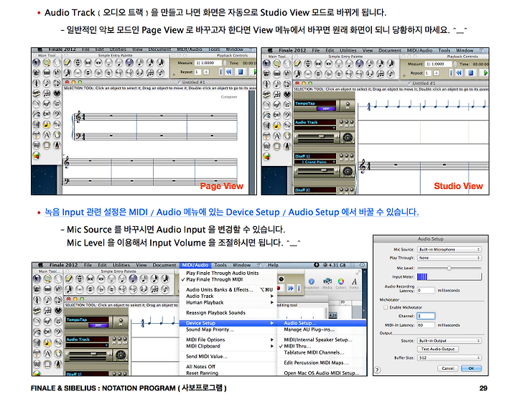Viewport: 517px width, 420px height.
Task: Select Audio Setup... in the Device Setup submenu
Action: (322, 323)
